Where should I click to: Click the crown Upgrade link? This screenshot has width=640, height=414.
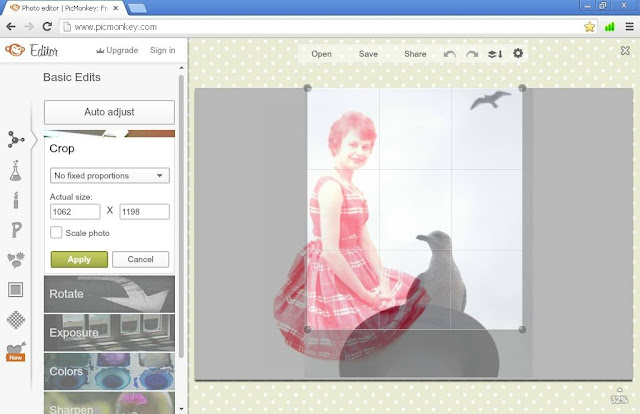coord(117,50)
